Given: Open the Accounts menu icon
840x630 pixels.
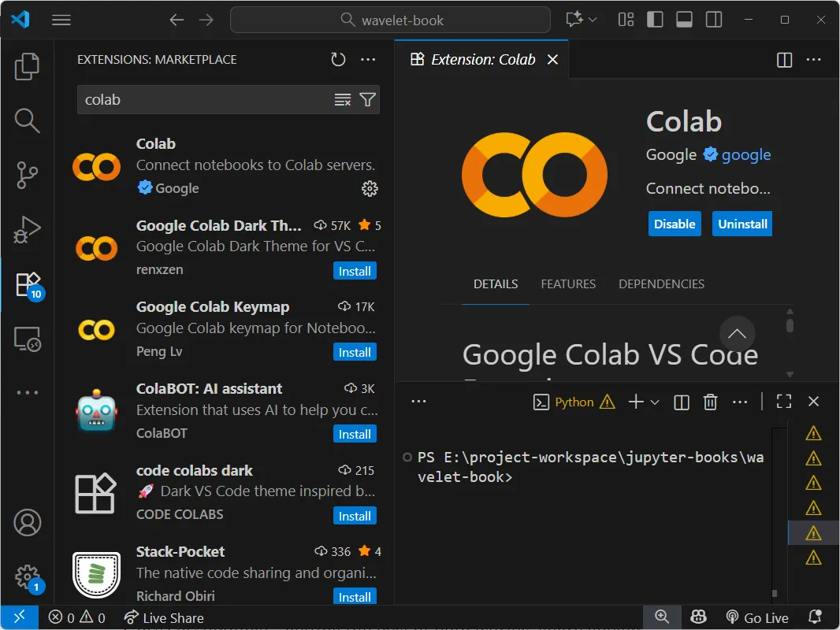Looking at the screenshot, I should pos(27,522).
